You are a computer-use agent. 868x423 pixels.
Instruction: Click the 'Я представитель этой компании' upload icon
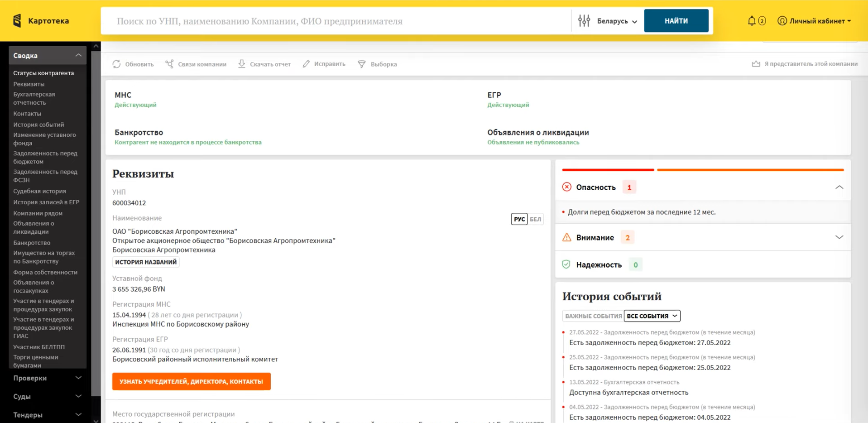[x=756, y=63]
